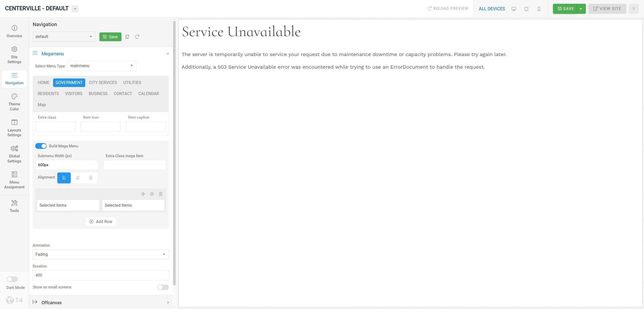644x309 pixels.
Task: Click the copy navigation profile icon
Action: (x=127, y=37)
